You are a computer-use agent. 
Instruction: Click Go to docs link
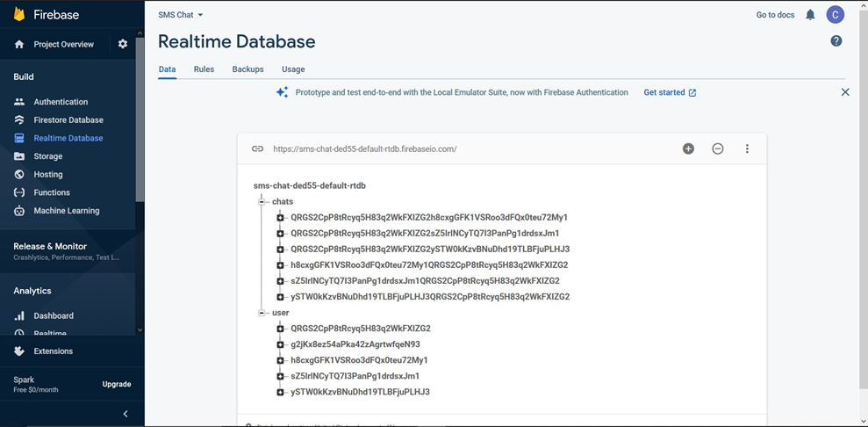775,15
